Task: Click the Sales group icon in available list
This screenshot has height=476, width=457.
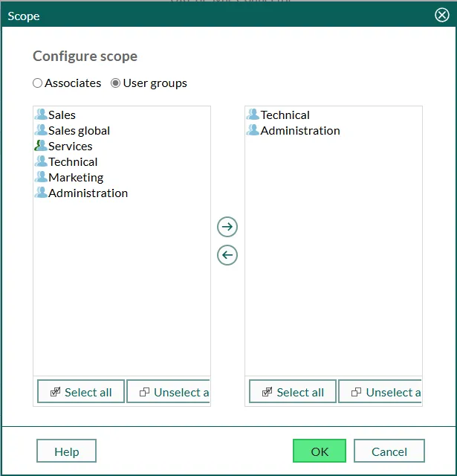Action: point(41,115)
